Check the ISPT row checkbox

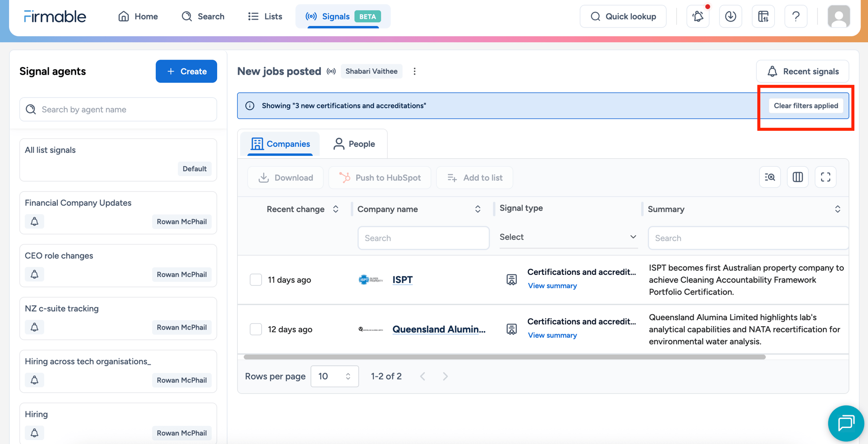(x=256, y=280)
